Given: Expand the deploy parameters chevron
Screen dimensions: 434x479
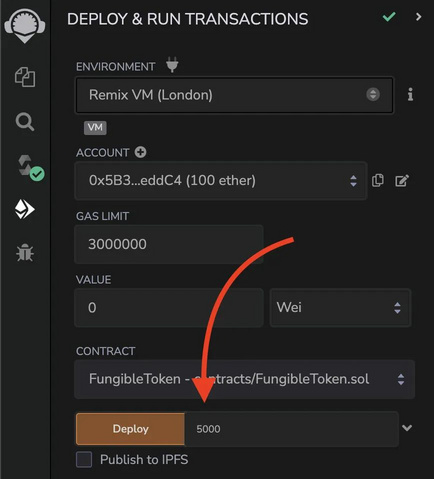Looking at the screenshot, I should (407, 428).
